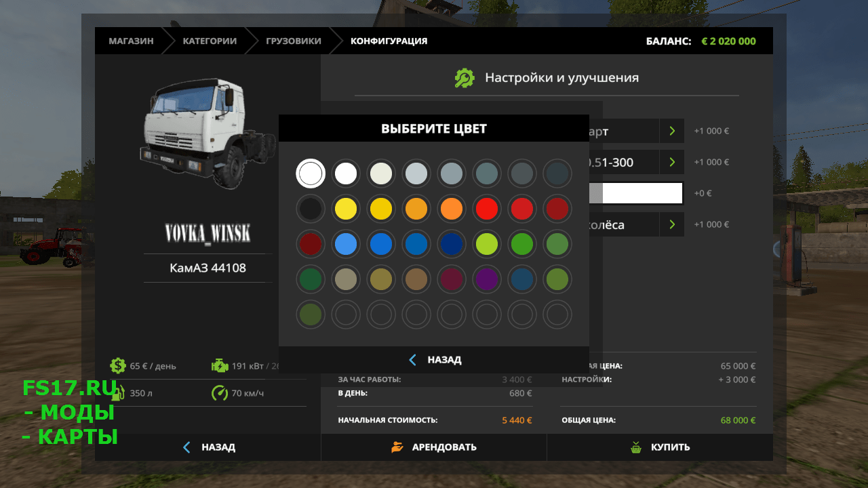Select the КОНФИГУРАЦИЯ breadcrumb tab

click(x=389, y=41)
